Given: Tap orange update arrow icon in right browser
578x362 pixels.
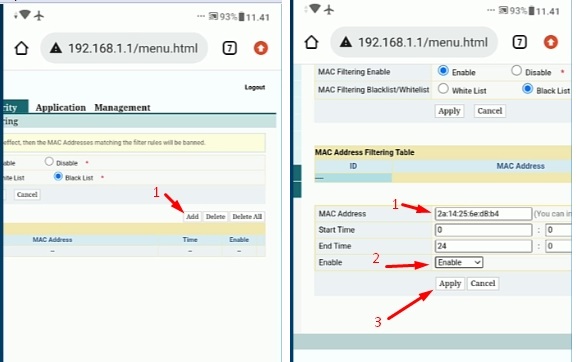Looking at the screenshot, I should [551, 42].
